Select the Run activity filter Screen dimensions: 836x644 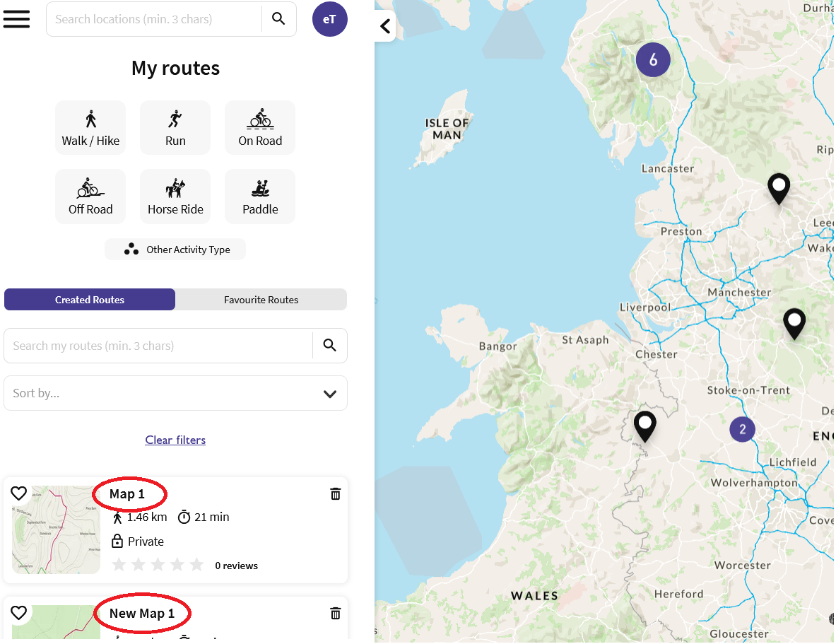(x=175, y=127)
